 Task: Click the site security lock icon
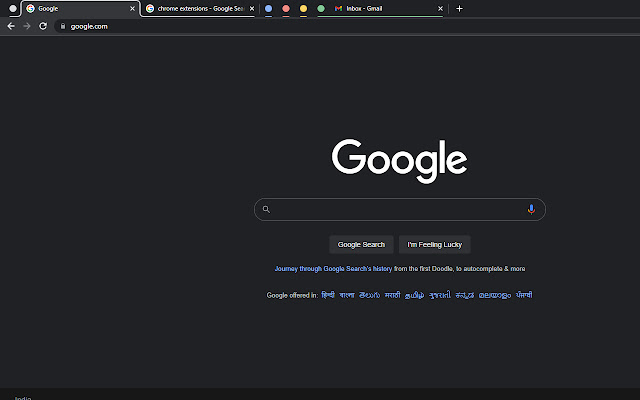click(x=63, y=26)
